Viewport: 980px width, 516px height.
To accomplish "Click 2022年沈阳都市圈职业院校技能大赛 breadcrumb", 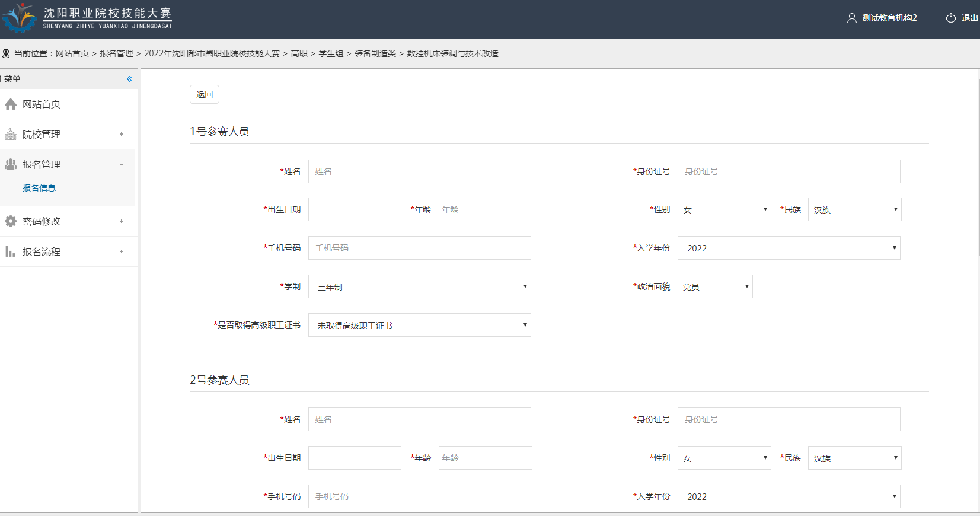I will point(212,53).
